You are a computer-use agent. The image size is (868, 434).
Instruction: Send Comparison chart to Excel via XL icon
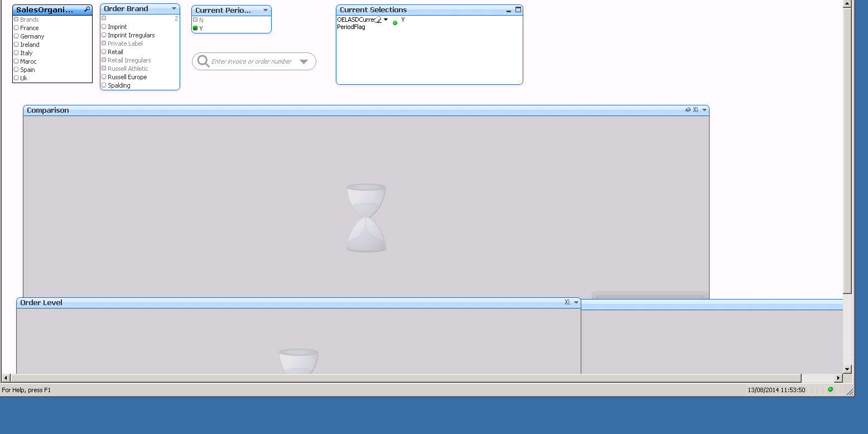pyautogui.click(x=696, y=110)
